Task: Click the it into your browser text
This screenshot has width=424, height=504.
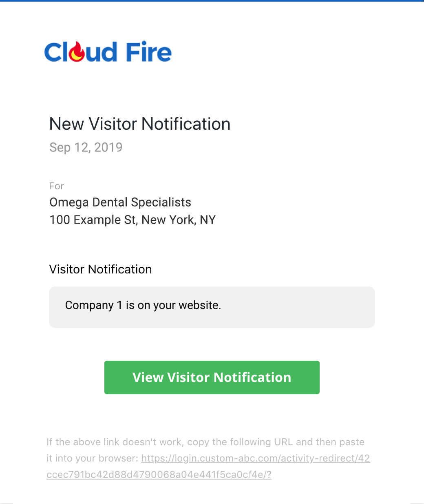Action: [x=93, y=458]
